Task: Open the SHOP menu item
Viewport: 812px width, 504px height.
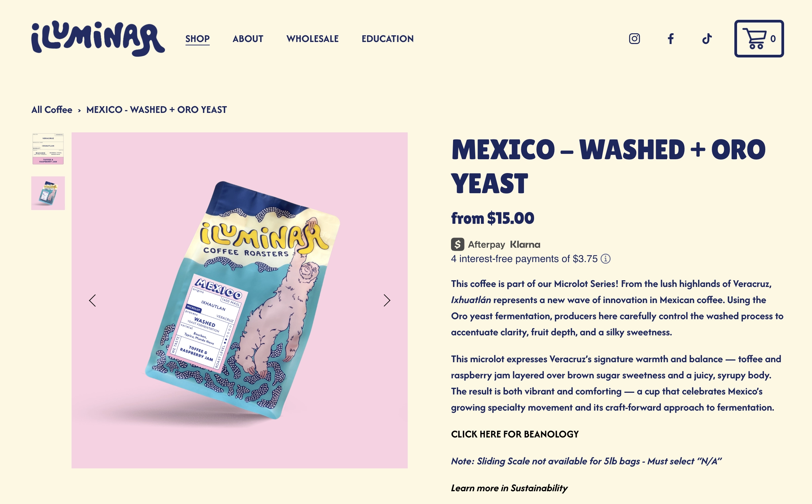Action: [197, 39]
